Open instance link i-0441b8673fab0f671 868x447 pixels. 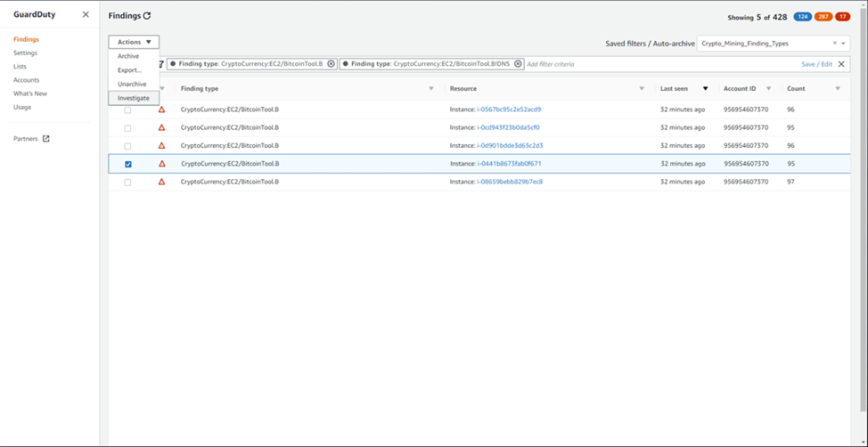[x=509, y=164]
